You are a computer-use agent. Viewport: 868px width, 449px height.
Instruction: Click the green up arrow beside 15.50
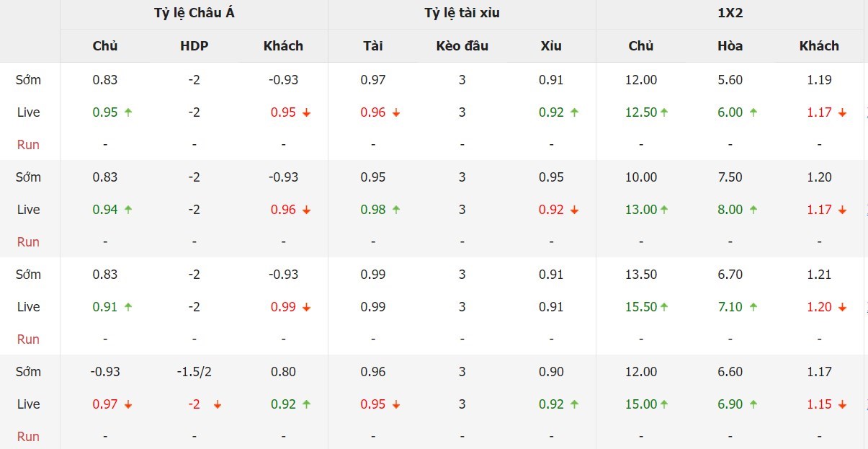pyautogui.click(x=664, y=307)
